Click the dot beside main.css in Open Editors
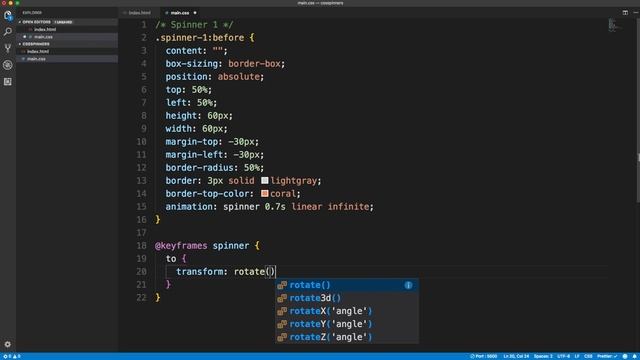 [x=24, y=37]
